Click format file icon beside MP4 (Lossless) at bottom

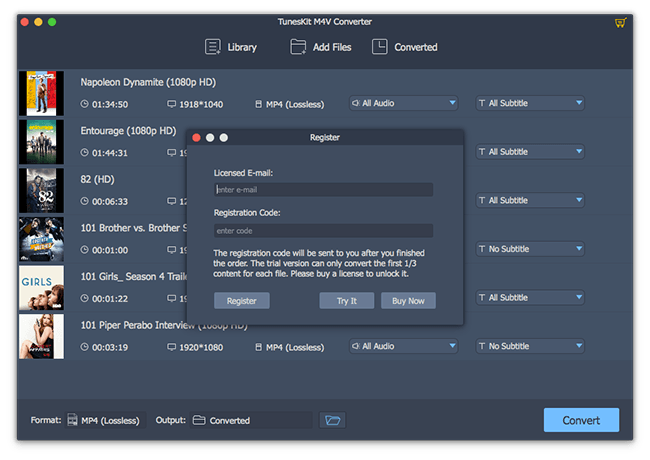73,420
